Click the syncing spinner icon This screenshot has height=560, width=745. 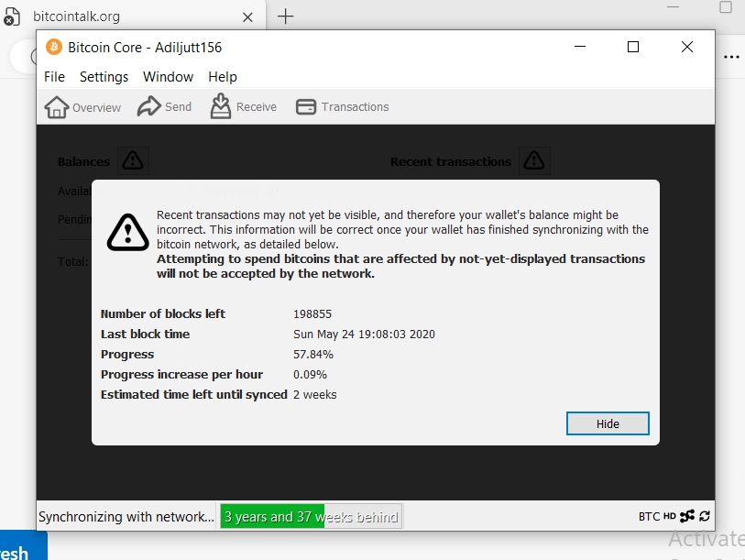click(705, 516)
